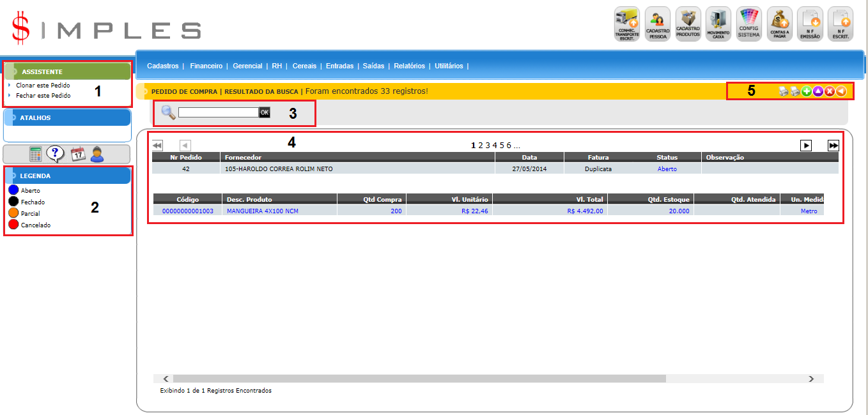Go to the next record page arrow
The width and height of the screenshot is (868, 415).
pos(806,146)
